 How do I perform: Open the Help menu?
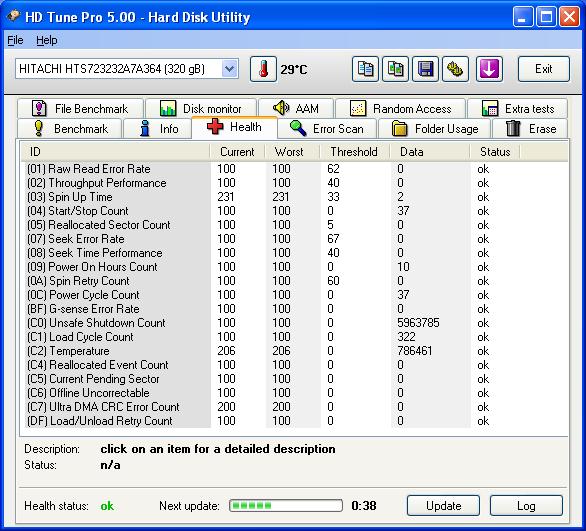coord(47,40)
